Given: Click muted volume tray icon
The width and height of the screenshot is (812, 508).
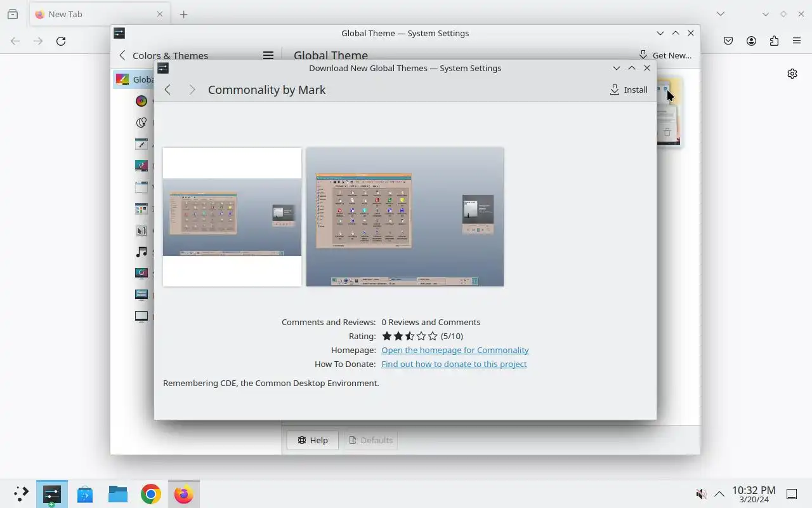Looking at the screenshot, I should [x=701, y=494].
